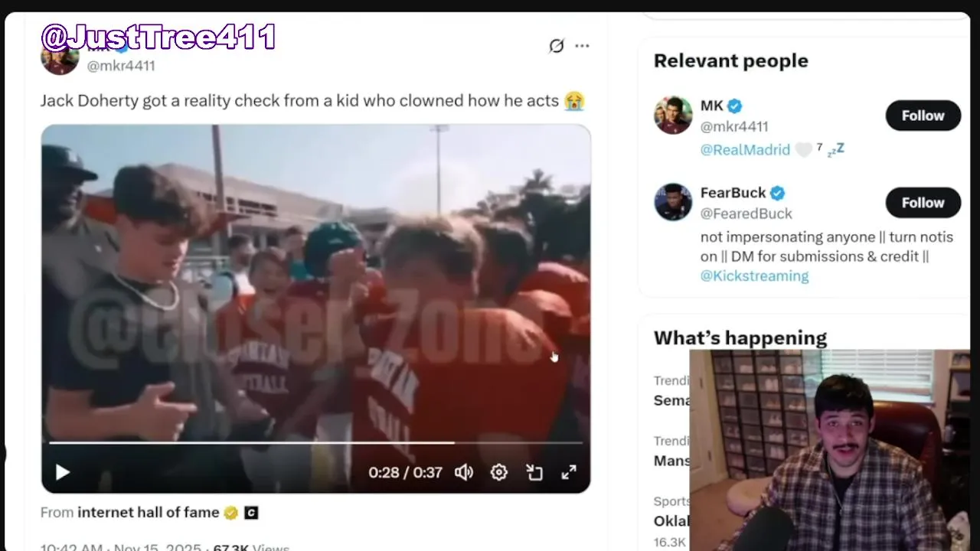Open the Grok icon on the post
Image resolution: width=980 pixels, height=551 pixels.
click(557, 46)
